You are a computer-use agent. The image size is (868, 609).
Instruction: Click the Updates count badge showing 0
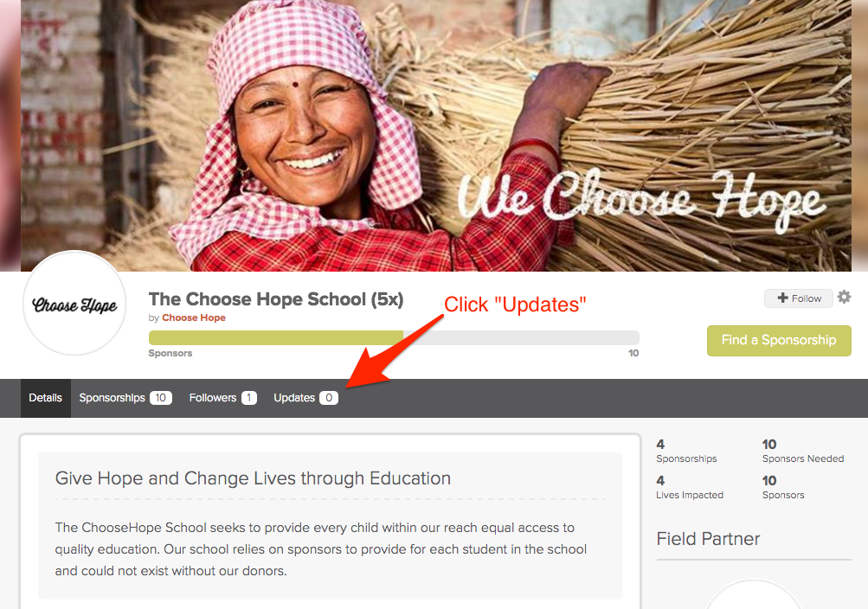(x=329, y=398)
